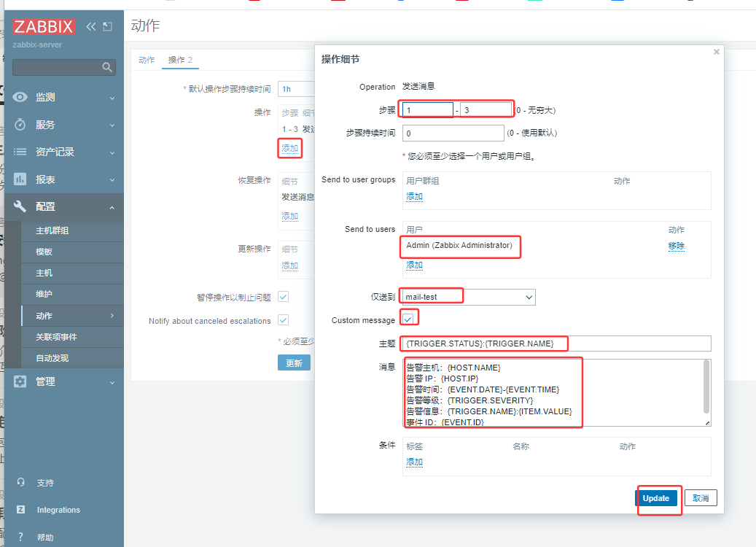Click the zabbix-server name text
Viewport: 756px width, 547px height.
tap(37, 44)
